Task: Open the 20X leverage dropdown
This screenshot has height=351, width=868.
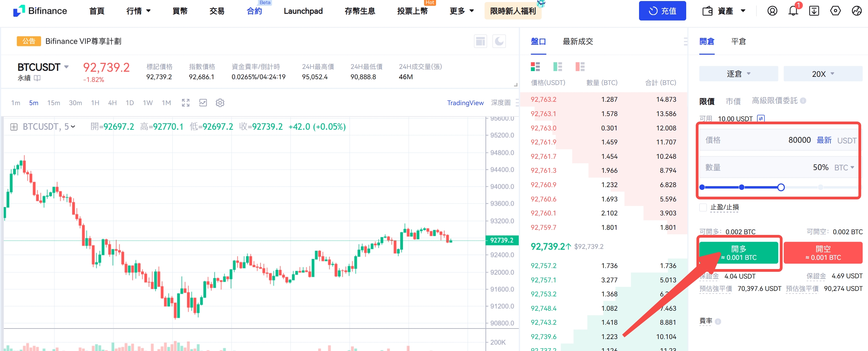Action: pyautogui.click(x=823, y=74)
